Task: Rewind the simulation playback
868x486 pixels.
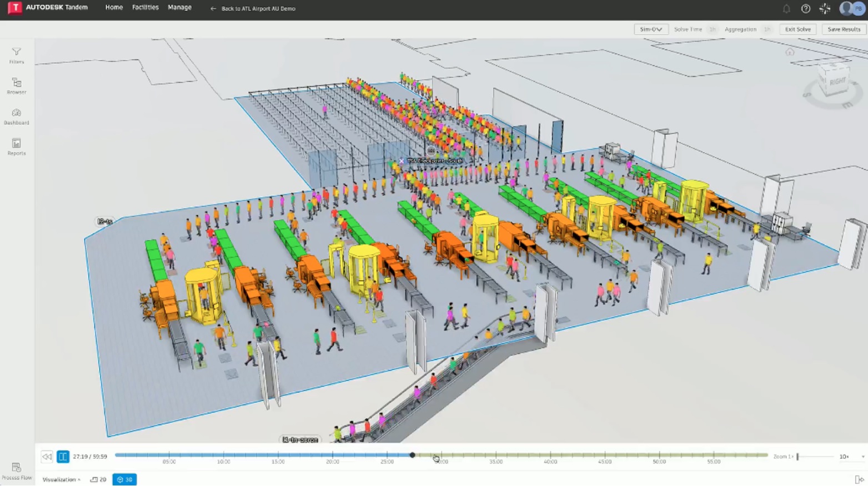Action: tap(47, 457)
